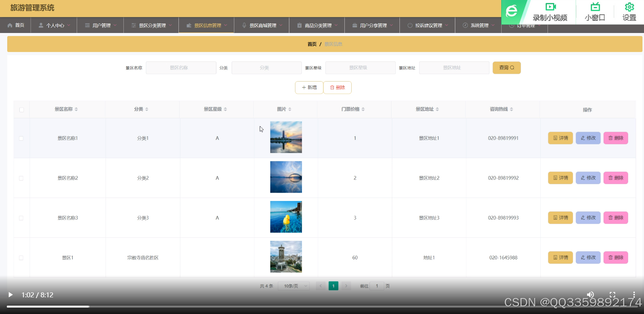The height and width of the screenshot is (314, 644).
Task: Sort by 景区地址 column arrows
Action: click(x=437, y=109)
